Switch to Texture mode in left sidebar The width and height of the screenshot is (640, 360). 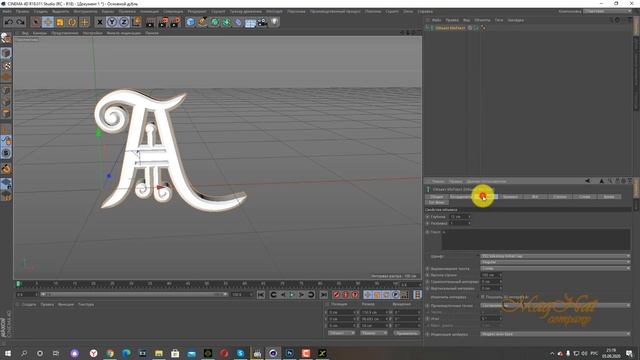[6, 65]
